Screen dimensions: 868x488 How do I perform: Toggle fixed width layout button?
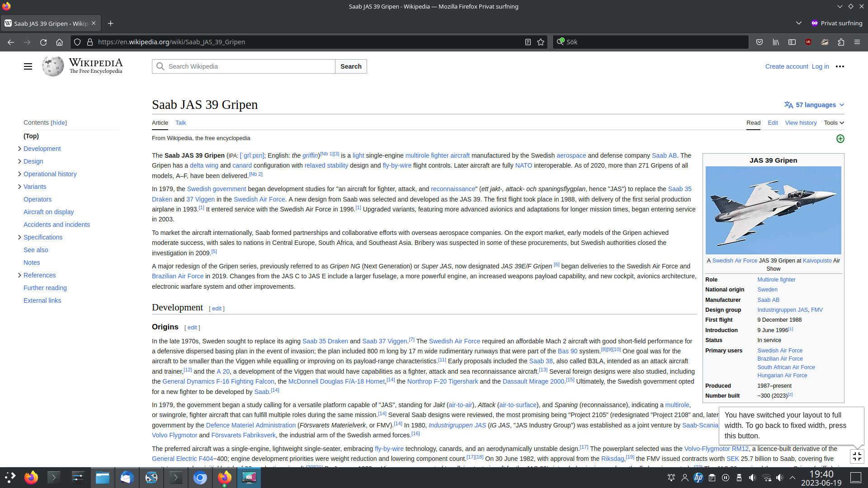click(857, 456)
